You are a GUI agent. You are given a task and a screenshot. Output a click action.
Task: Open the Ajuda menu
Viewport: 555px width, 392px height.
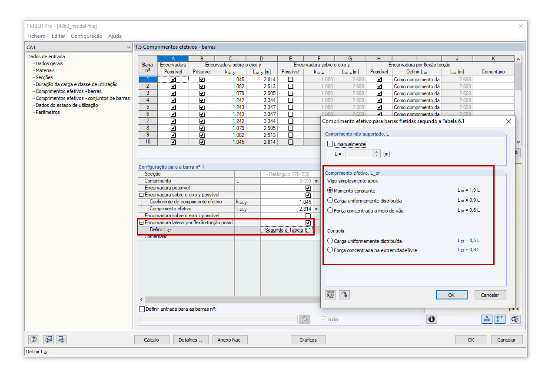pyautogui.click(x=115, y=36)
